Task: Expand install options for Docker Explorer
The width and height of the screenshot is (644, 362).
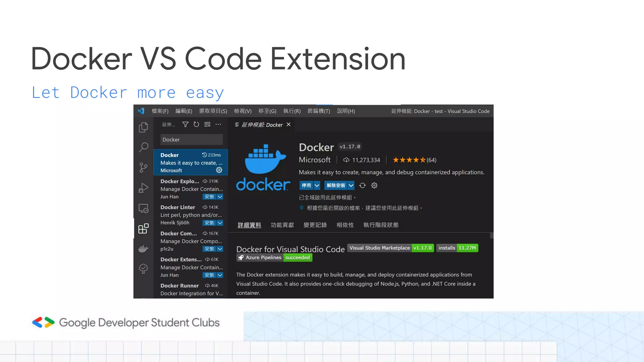Action: [220, 197]
